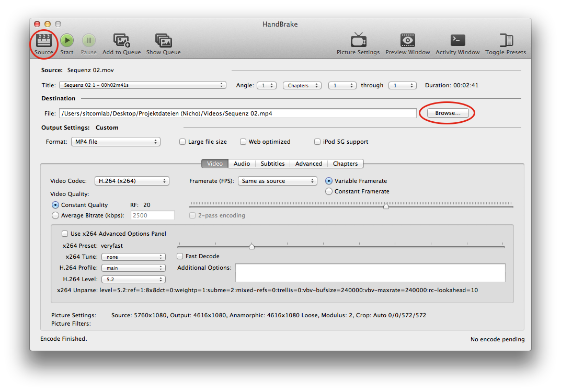Click the Encode Finished. status text
Screen dimensions: 561x392
(x=64, y=339)
